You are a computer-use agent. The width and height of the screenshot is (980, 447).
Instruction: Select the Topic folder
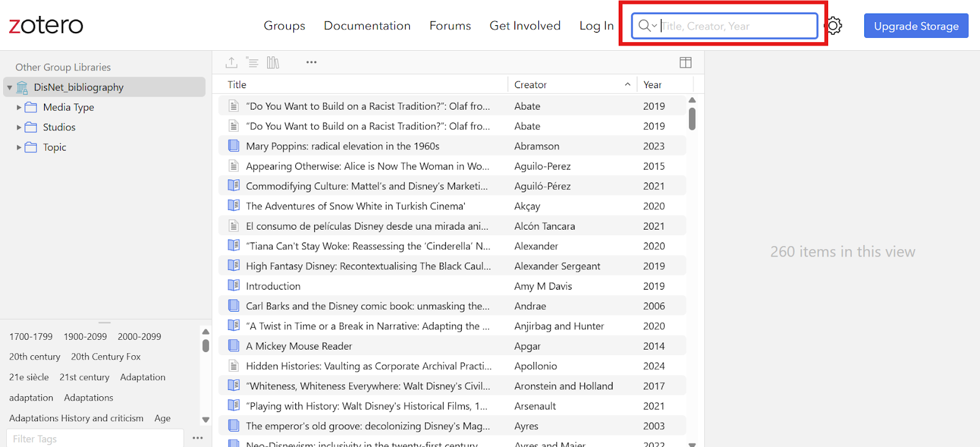[x=55, y=148]
